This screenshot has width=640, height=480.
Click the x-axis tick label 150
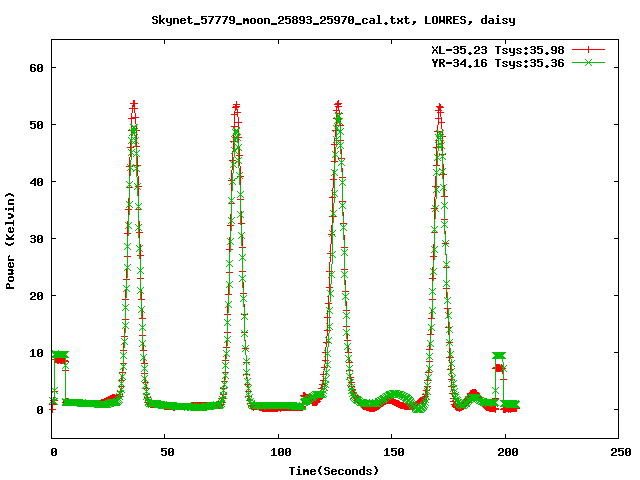click(394, 452)
